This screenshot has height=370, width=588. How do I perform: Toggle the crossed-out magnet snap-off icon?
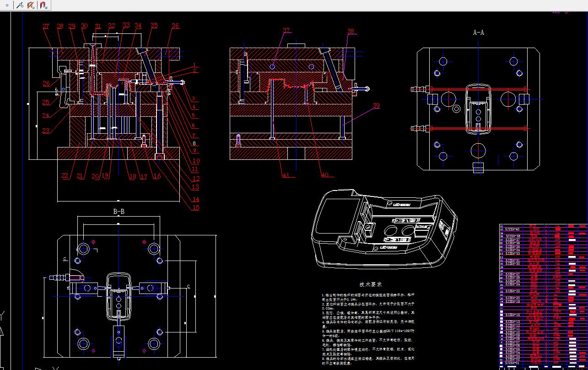pos(31,5)
